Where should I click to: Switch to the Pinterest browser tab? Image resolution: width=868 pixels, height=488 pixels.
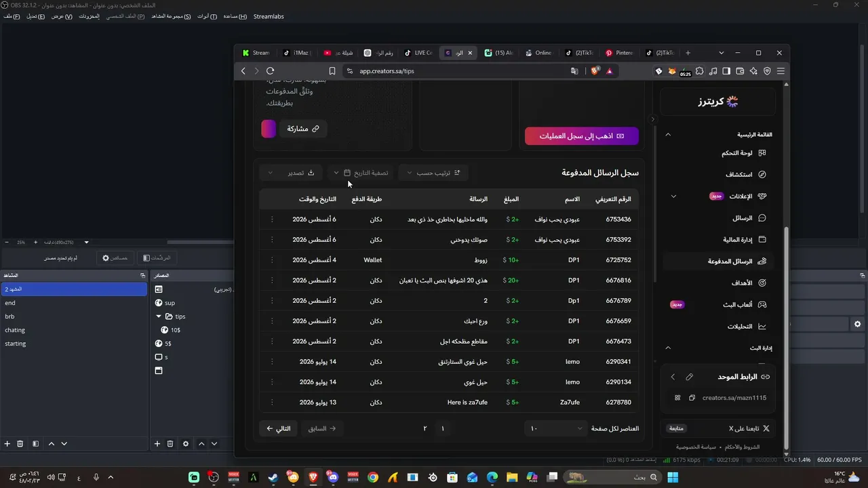pyautogui.click(x=619, y=53)
